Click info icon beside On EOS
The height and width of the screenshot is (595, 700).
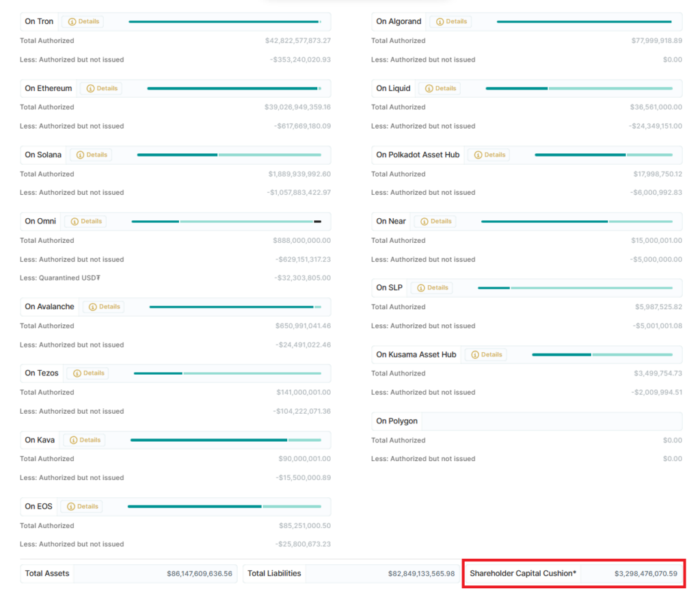tap(72, 507)
